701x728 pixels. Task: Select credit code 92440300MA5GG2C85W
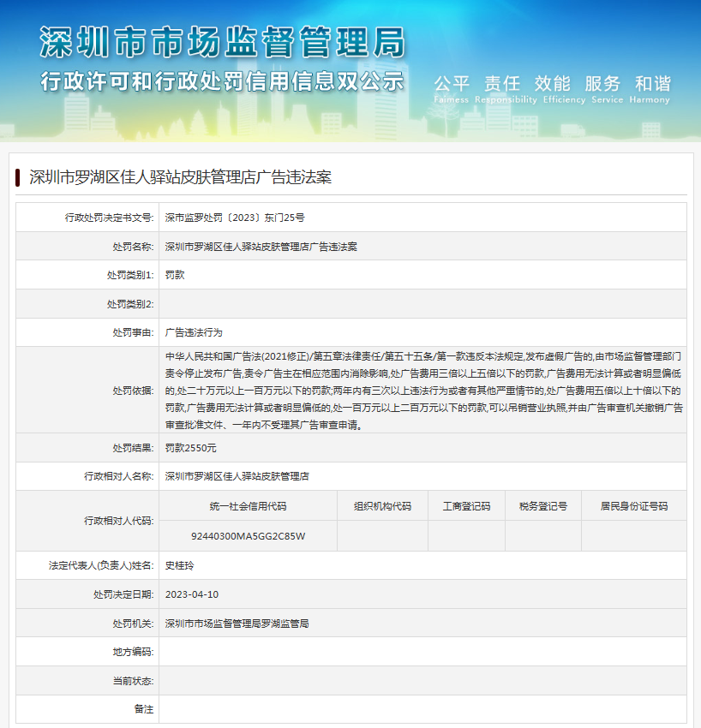click(x=248, y=536)
